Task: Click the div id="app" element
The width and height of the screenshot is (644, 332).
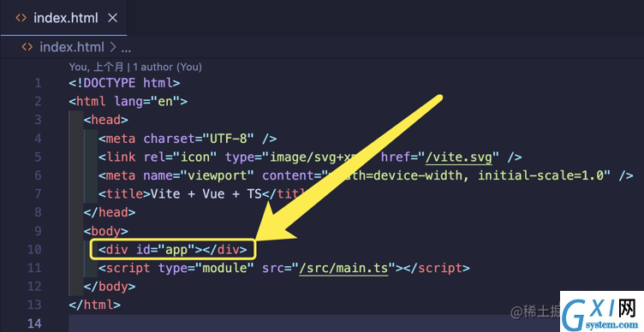Action: click(172, 249)
